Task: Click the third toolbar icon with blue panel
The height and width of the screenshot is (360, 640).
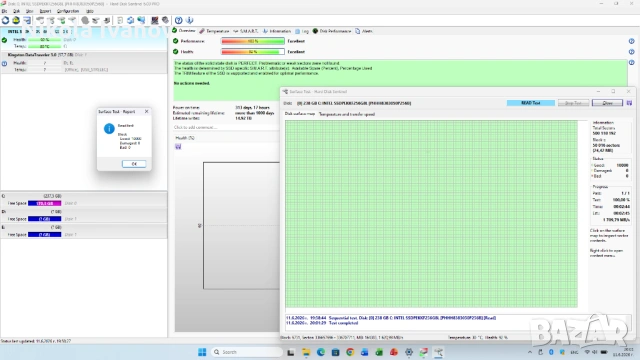Action: pos(27,20)
